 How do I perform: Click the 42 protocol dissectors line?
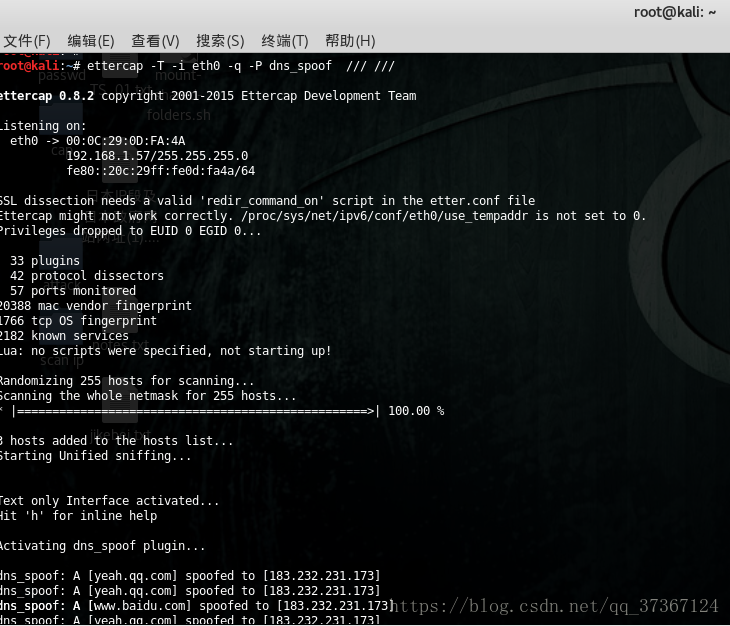87,276
